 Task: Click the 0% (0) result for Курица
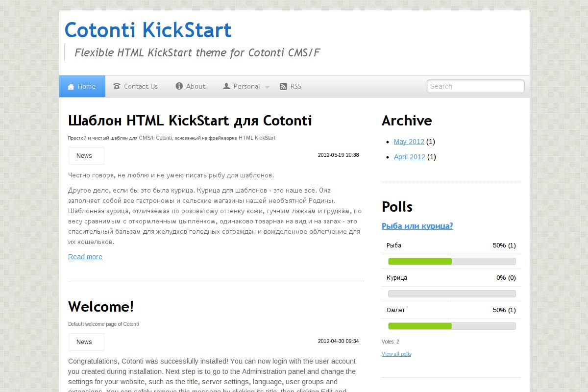tap(506, 278)
